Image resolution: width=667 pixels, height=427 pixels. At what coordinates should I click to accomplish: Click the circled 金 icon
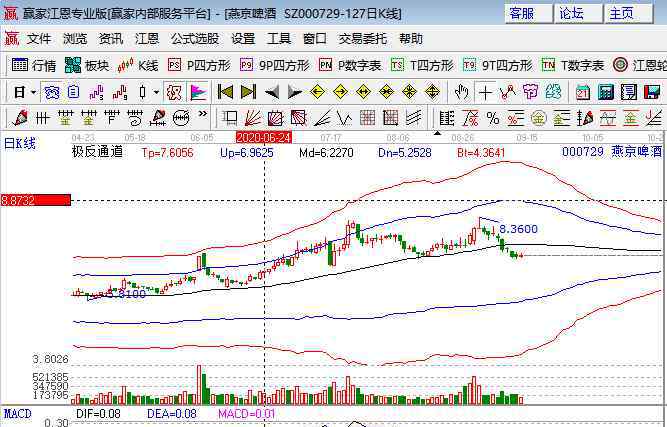coord(539,118)
